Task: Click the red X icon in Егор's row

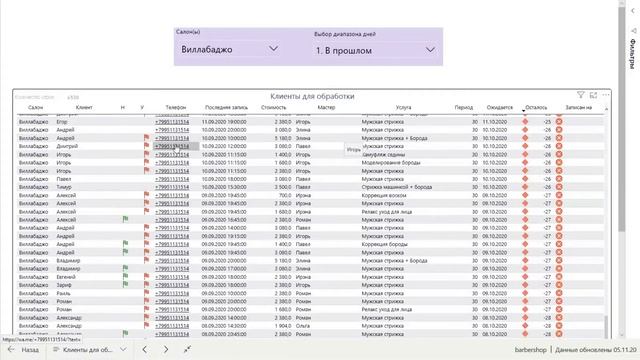Action: coord(559,122)
